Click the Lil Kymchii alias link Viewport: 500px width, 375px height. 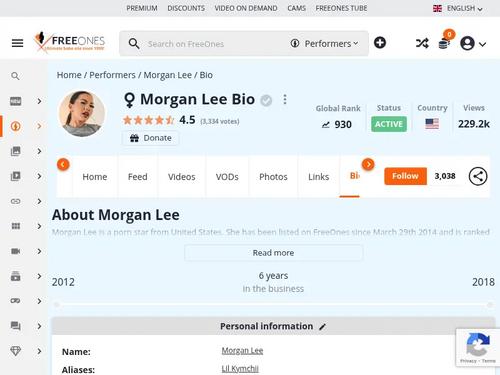click(x=240, y=369)
